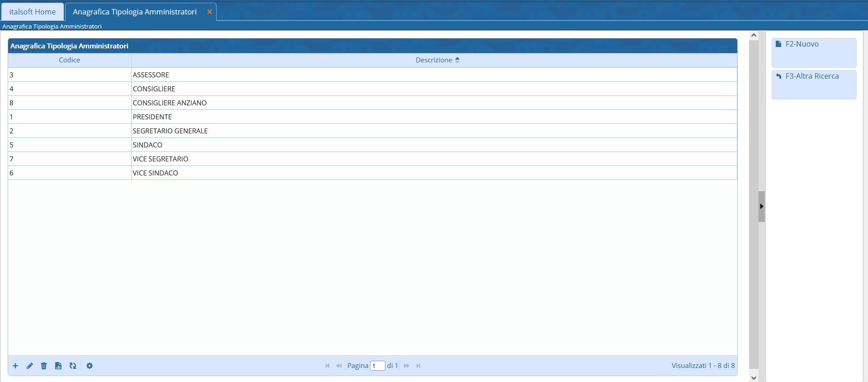Collapse the right side panel arrow

[x=762, y=206]
